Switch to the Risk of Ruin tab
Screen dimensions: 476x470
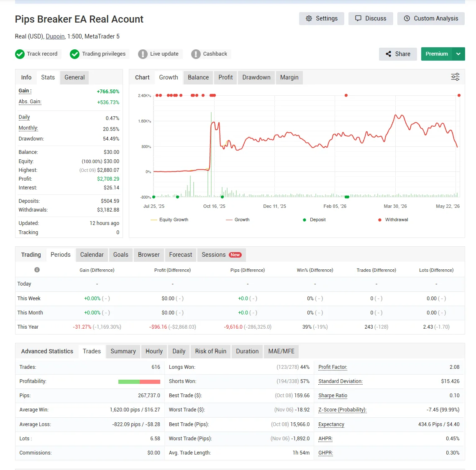point(211,351)
